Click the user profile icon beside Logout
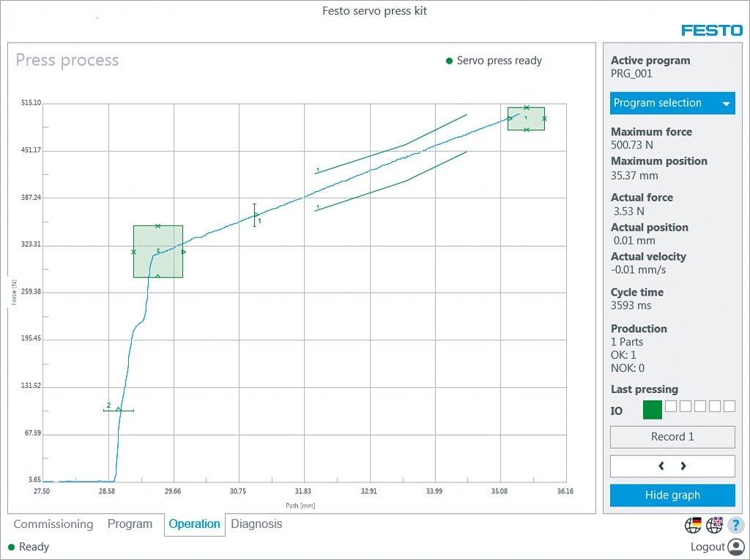 coord(735,547)
